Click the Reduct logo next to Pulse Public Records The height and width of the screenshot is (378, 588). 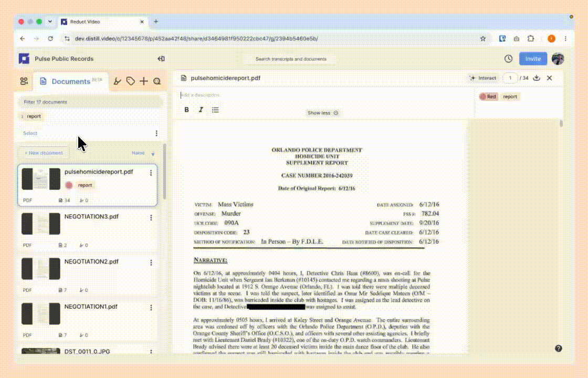point(24,58)
